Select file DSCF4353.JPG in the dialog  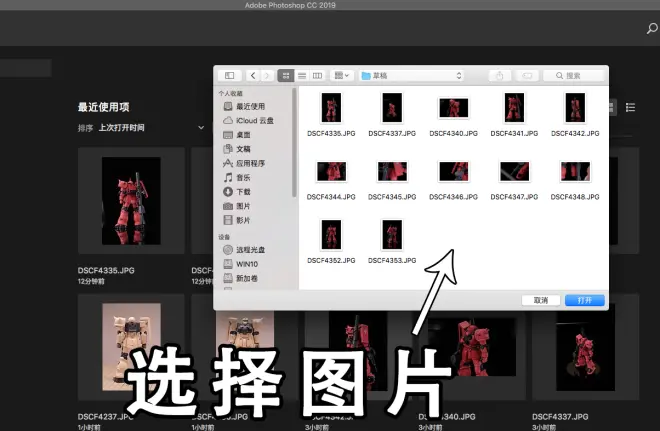point(392,242)
